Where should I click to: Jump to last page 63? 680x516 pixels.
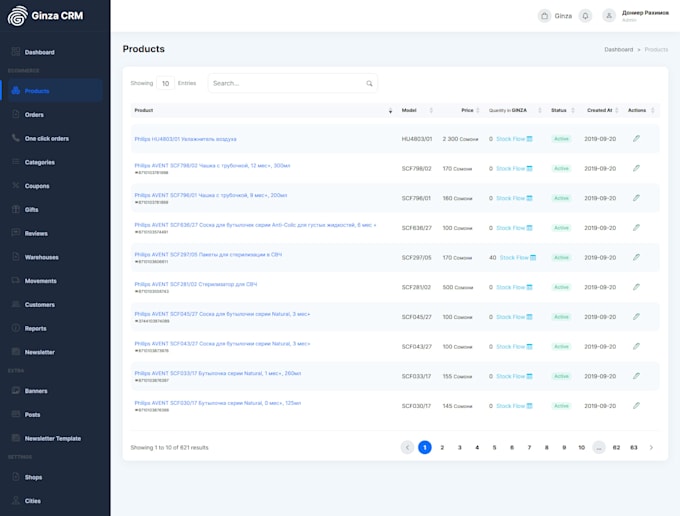[x=634, y=447]
